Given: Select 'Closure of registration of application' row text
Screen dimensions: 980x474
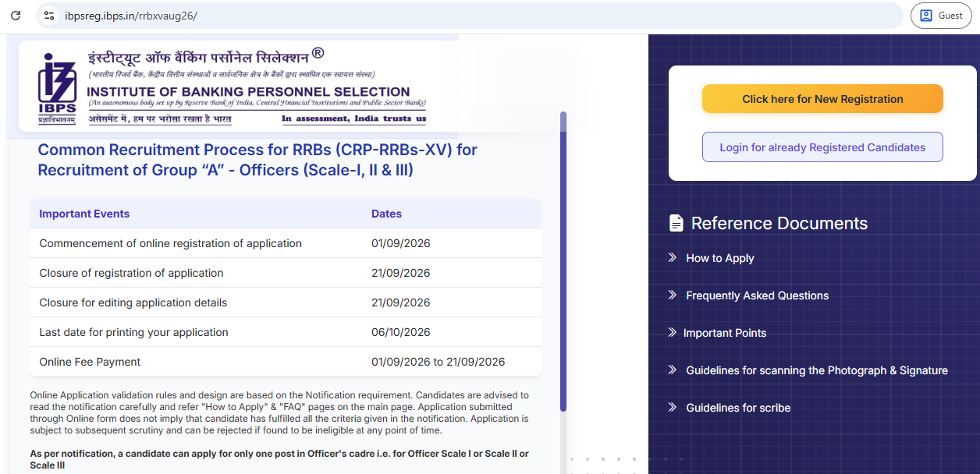Looking at the screenshot, I should pos(131,273).
